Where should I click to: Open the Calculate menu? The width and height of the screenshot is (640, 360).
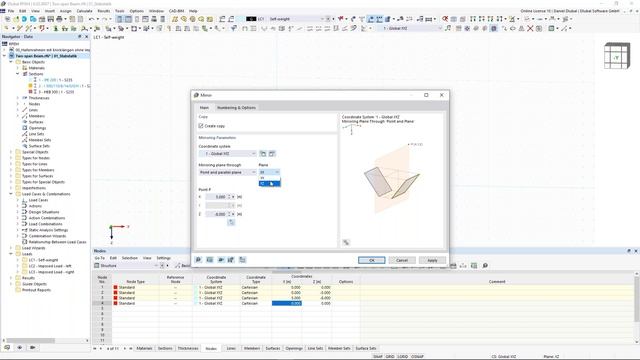84,11
